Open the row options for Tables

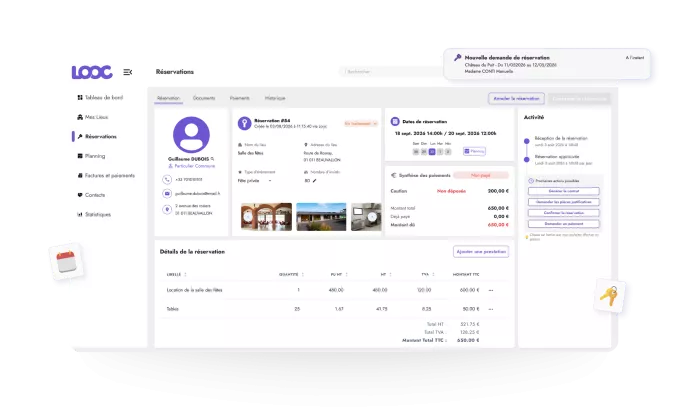[491, 309]
